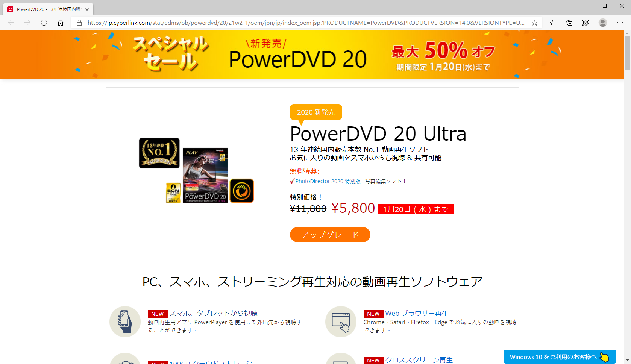Open the PhotoDirector 2020 特別版 link
This screenshot has height=364, width=631.
328,181
